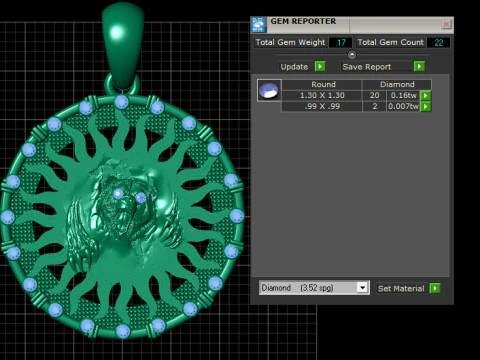This screenshot has height=360, width=480.
Task: Click the Update label button
Action: pyautogui.click(x=294, y=67)
